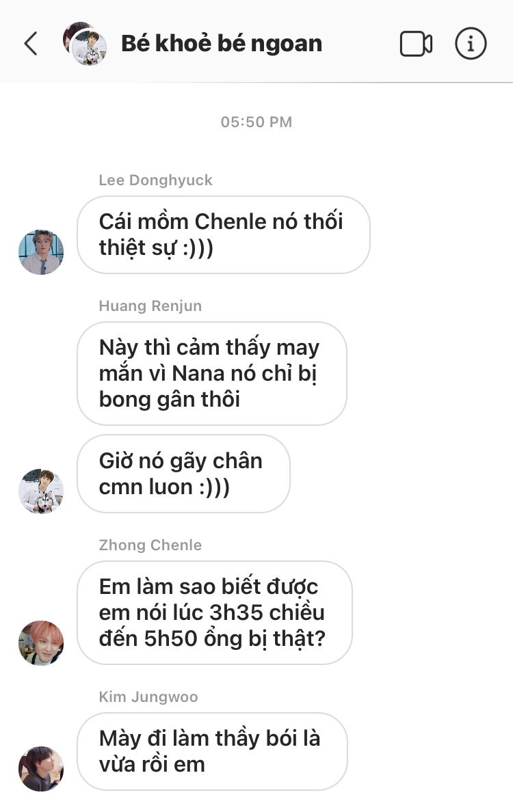Open the group avatar in header
The image size is (513, 812).
(85, 44)
